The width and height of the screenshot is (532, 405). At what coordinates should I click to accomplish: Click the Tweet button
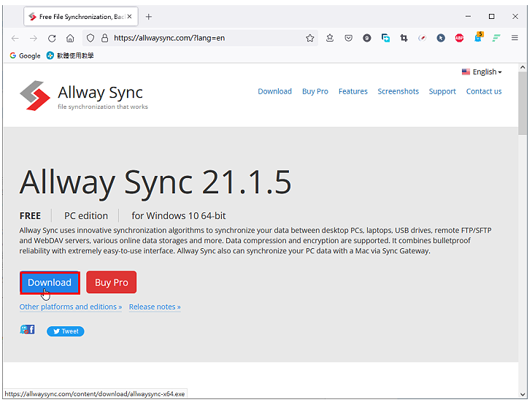click(x=66, y=331)
